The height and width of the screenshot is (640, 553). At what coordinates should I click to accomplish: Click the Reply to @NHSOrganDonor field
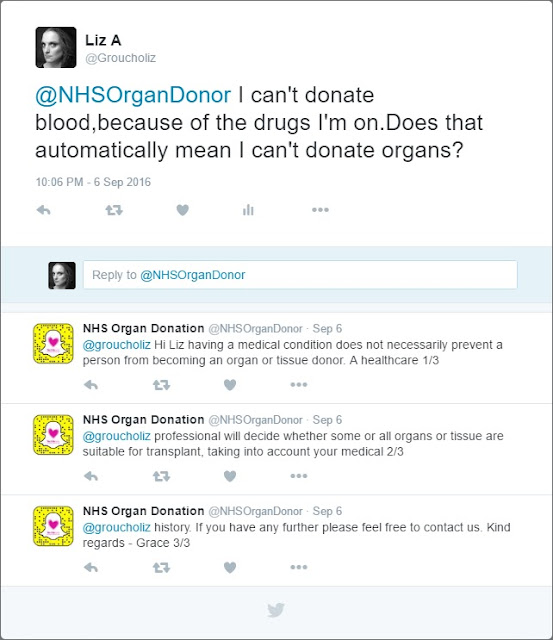300,275
